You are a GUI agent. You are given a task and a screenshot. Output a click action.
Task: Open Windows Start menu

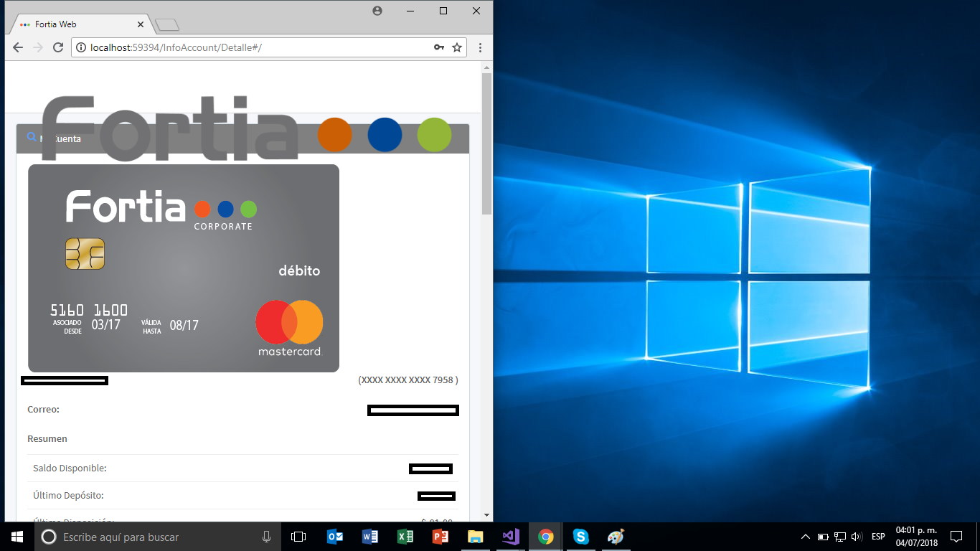click(17, 537)
